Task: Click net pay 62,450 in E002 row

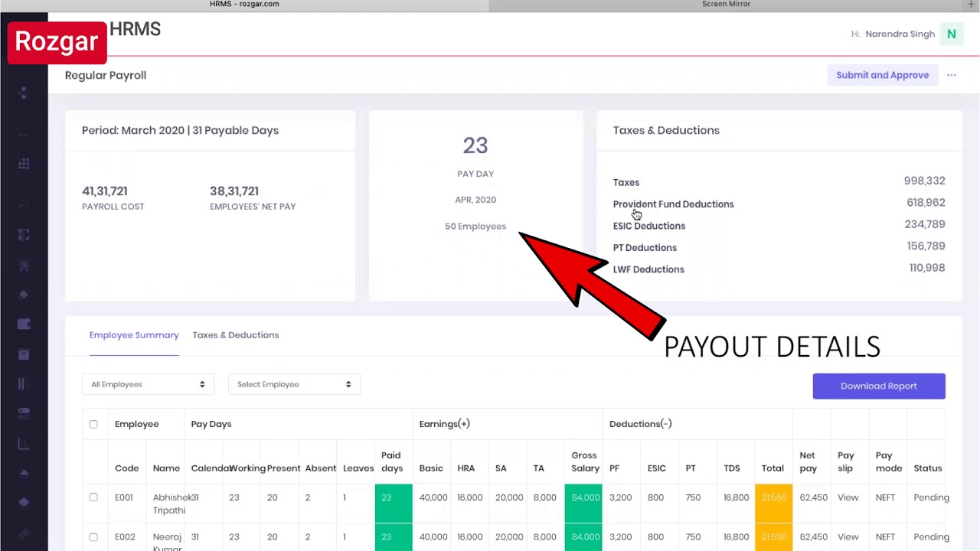Action: coord(813,537)
